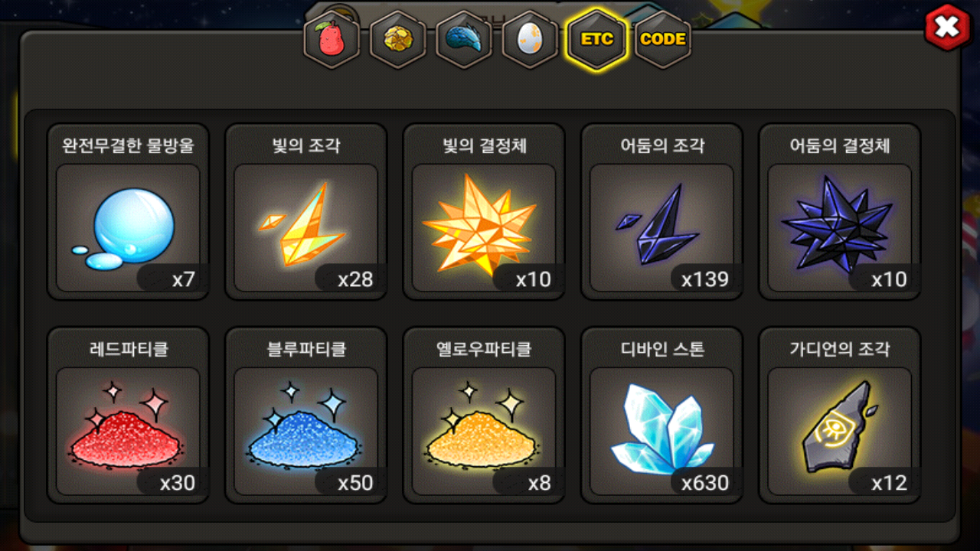
Task: Click the x630 quantity badge
Action: click(704, 483)
